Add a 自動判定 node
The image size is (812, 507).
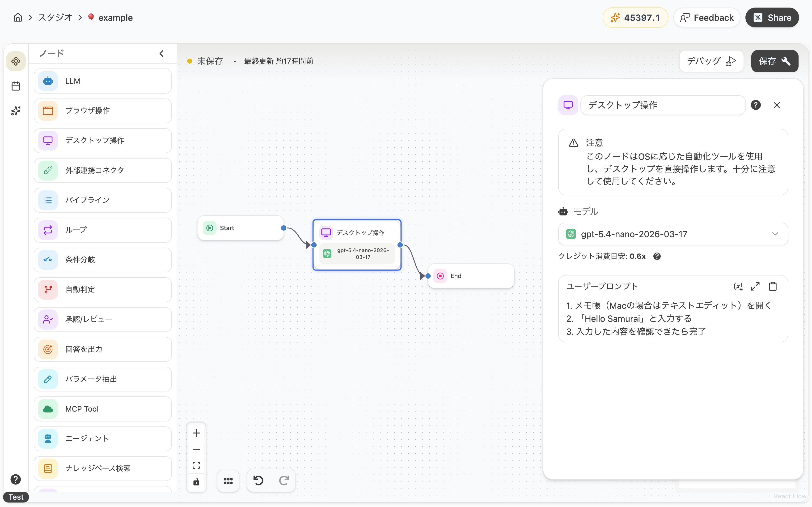(x=103, y=290)
